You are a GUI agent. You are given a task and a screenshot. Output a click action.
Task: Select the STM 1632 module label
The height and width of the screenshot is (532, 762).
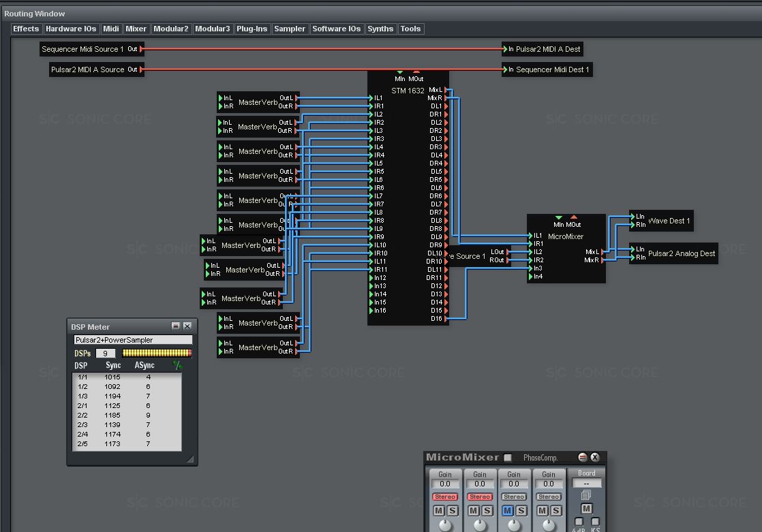(408, 91)
